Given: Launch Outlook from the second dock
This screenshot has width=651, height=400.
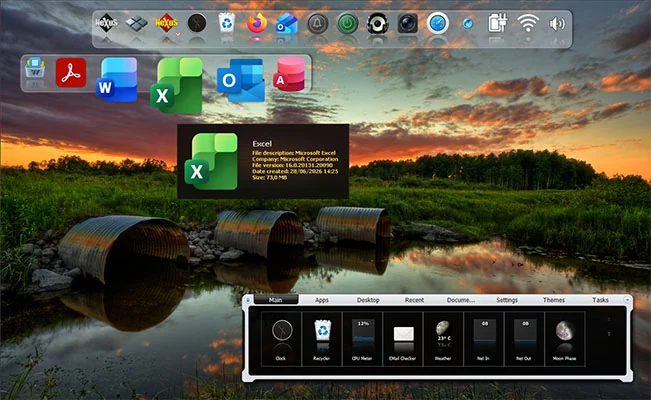Looking at the screenshot, I should click(241, 81).
